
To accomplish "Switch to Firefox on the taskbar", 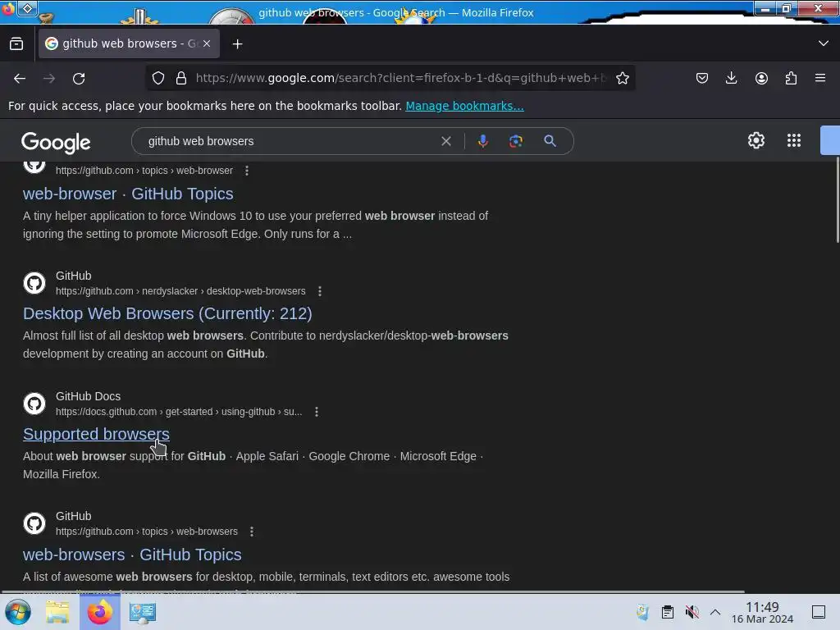I will [x=99, y=612].
